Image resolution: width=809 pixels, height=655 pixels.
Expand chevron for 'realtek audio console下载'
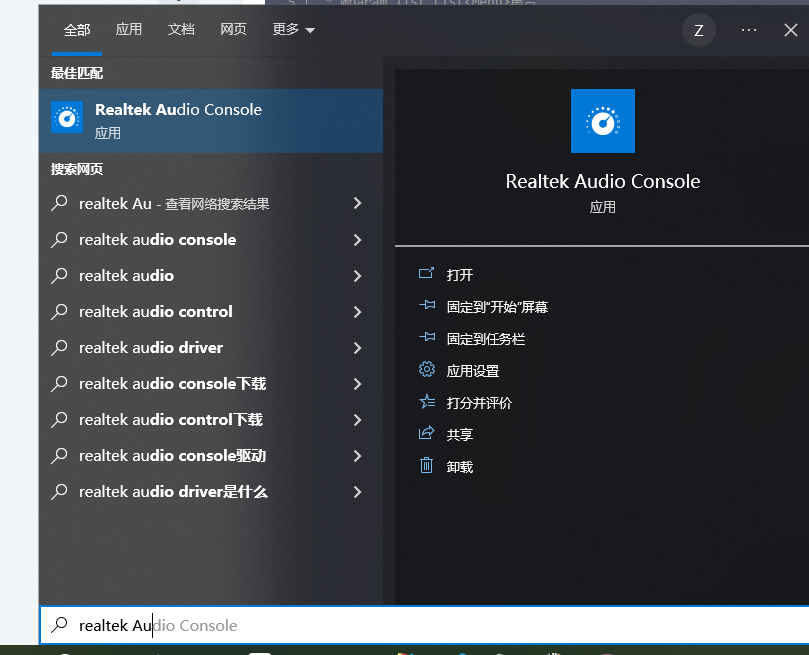click(x=358, y=384)
